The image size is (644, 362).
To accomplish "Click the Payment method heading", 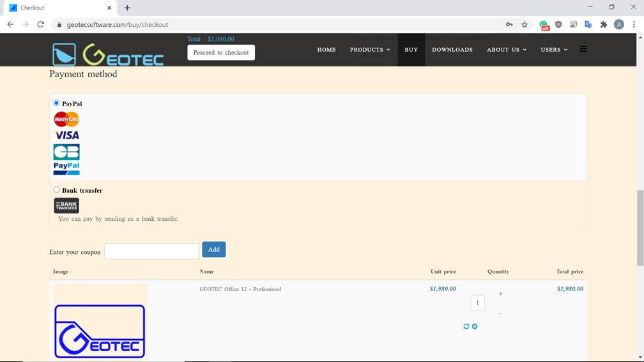I will [83, 74].
